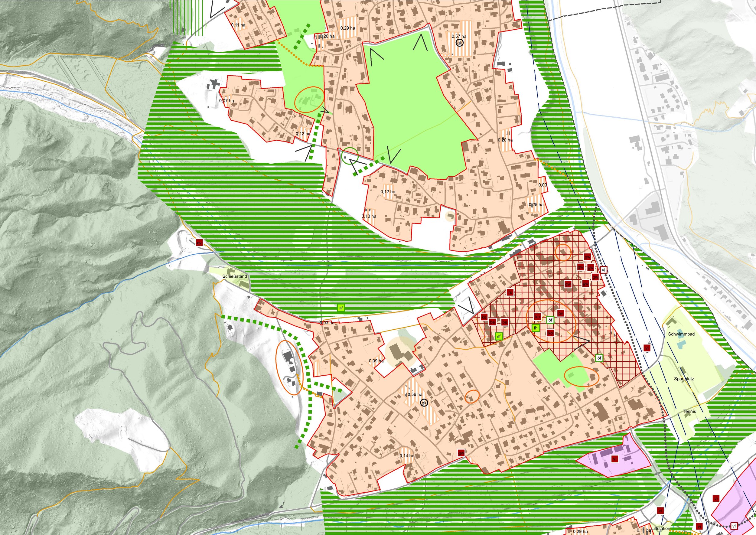
Task: Click the Schwimmbad label
Action: (681, 334)
